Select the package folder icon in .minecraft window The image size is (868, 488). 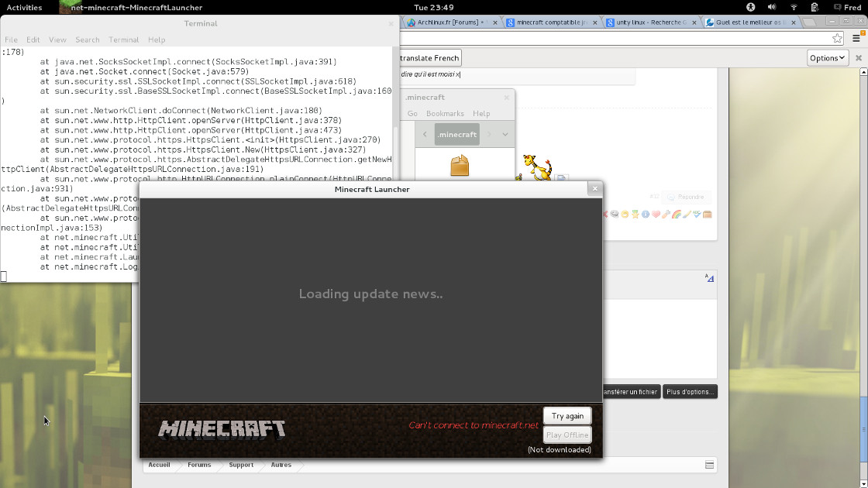coord(460,166)
